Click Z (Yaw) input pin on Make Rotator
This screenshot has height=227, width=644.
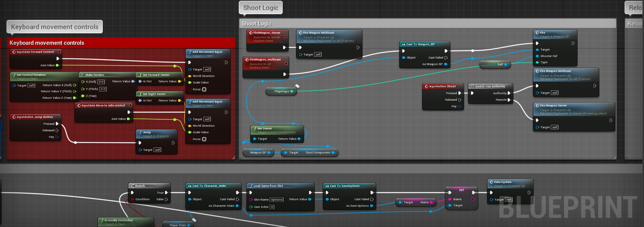point(83,96)
